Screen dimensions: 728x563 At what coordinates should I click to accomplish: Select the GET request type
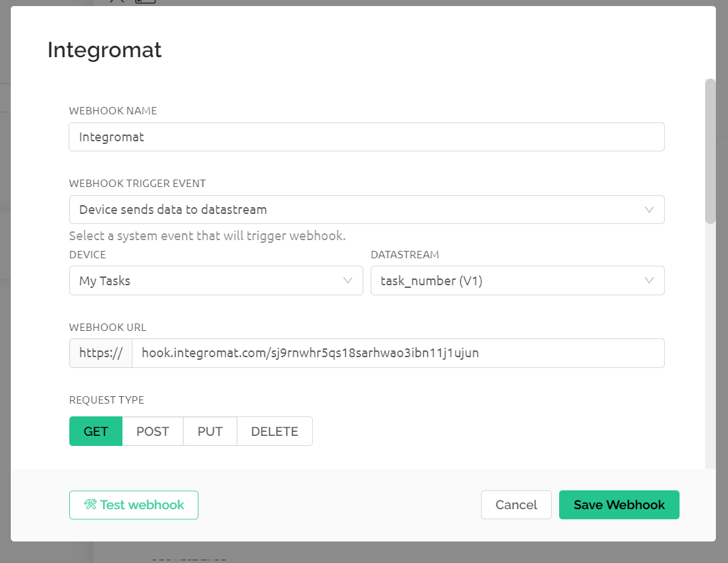pyautogui.click(x=96, y=431)
